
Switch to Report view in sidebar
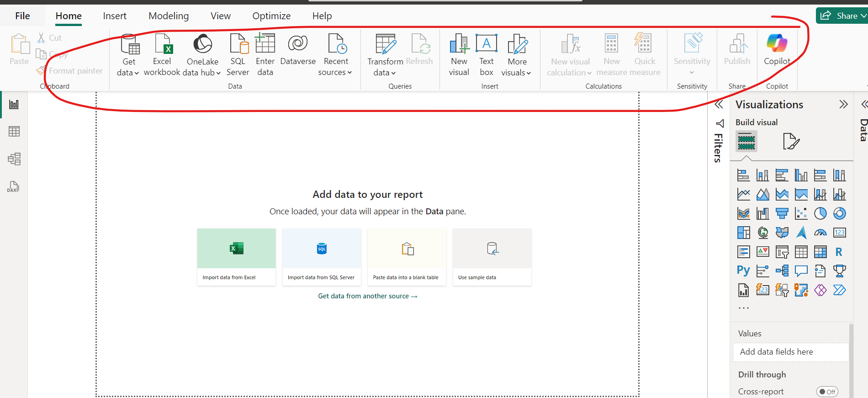pyautogui.click(x=14, y=104)
